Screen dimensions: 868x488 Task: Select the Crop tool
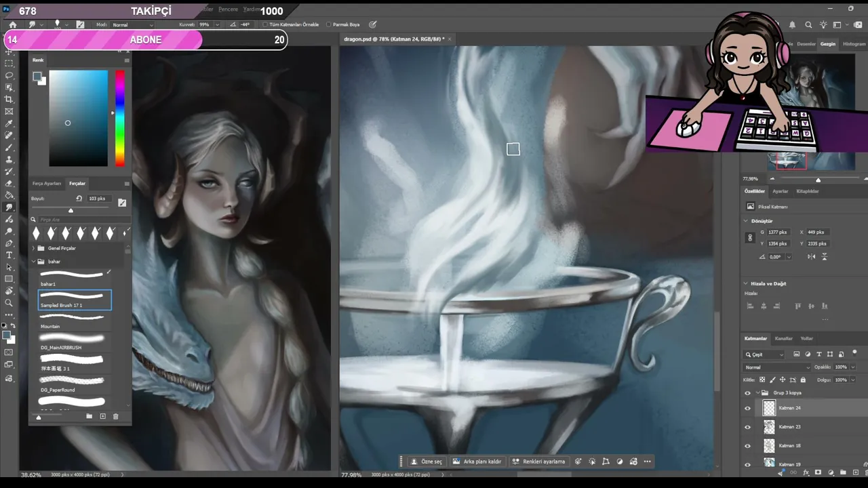9,100
